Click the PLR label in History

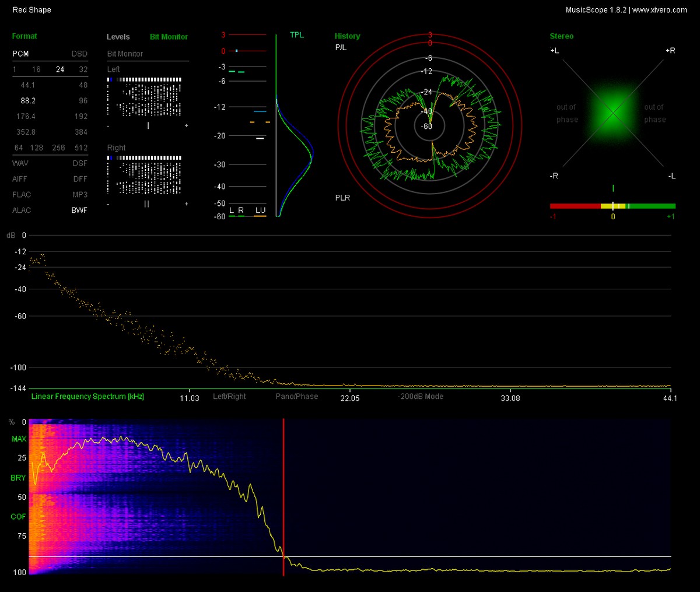[x=342, y=198]
